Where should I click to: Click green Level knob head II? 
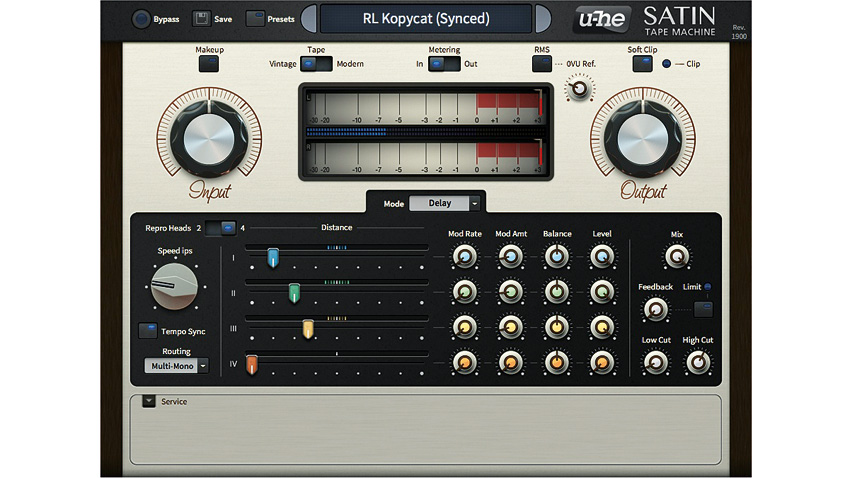(x=602, y=292)
